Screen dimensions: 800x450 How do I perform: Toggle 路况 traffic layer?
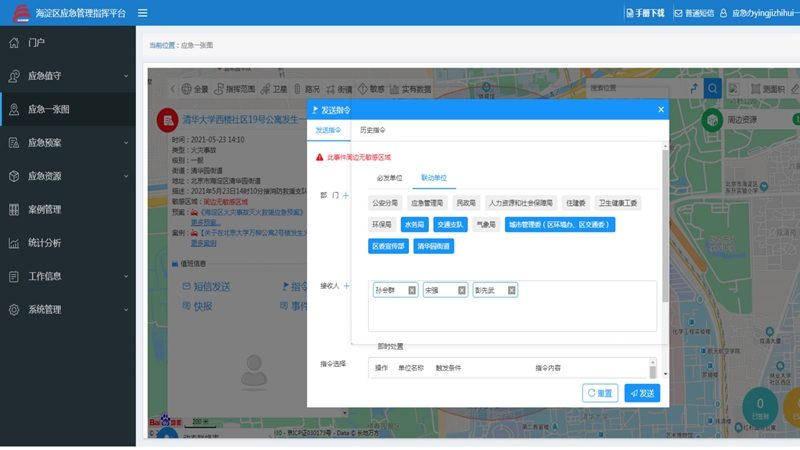click(x=307, y=89)
